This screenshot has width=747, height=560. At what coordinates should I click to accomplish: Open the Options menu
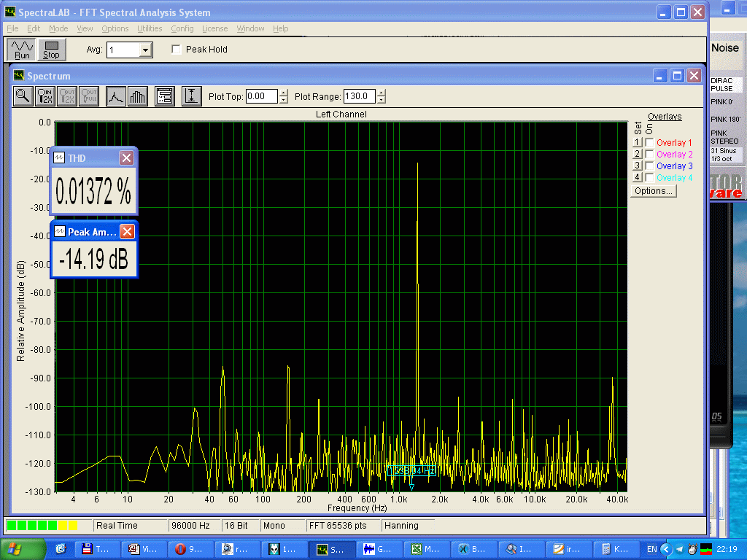click(115, 28)
